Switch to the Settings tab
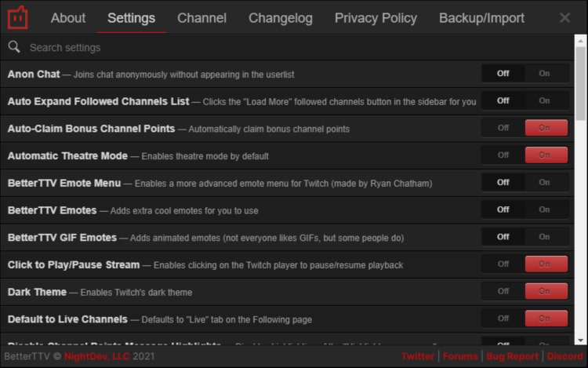The height and width of the screenshot is (368, 588). click(x=131, y=18)
